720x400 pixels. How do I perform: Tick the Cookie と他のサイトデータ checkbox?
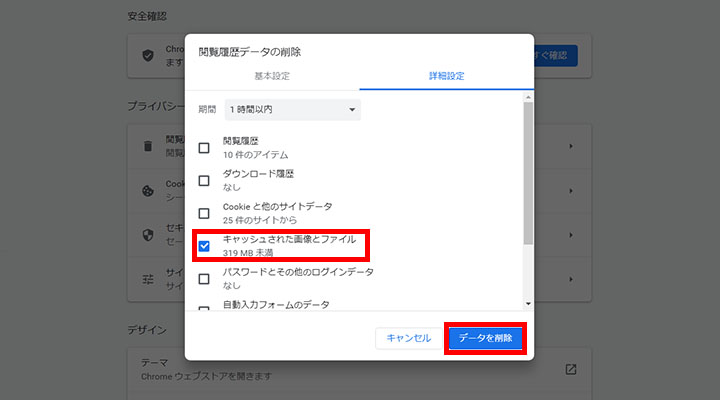(204, 213)
